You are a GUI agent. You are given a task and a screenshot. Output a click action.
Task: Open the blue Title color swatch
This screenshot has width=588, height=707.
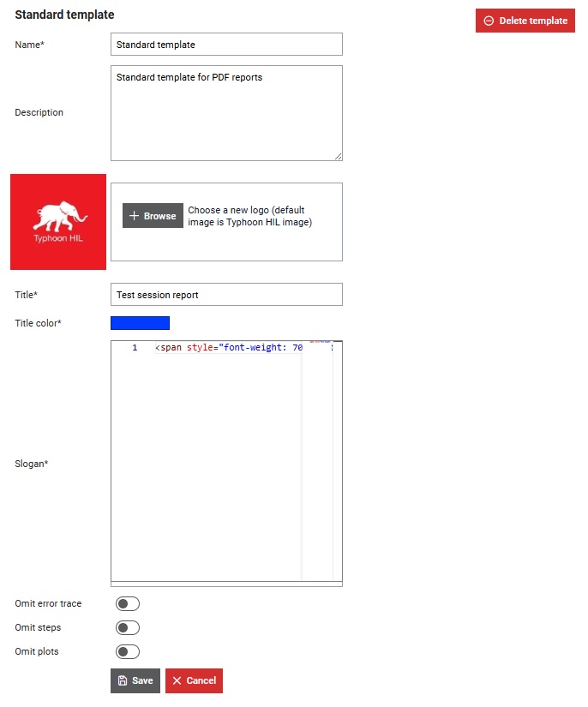tap(141, 323)
